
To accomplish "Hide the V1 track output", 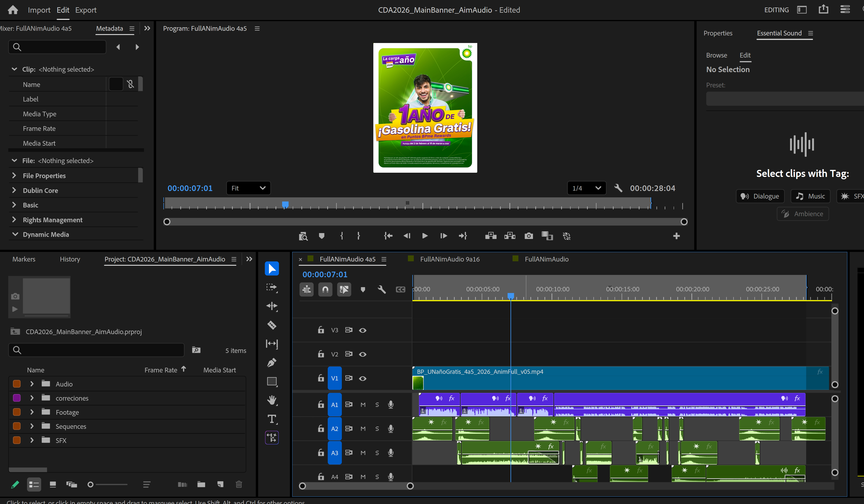I will [362, 378].
